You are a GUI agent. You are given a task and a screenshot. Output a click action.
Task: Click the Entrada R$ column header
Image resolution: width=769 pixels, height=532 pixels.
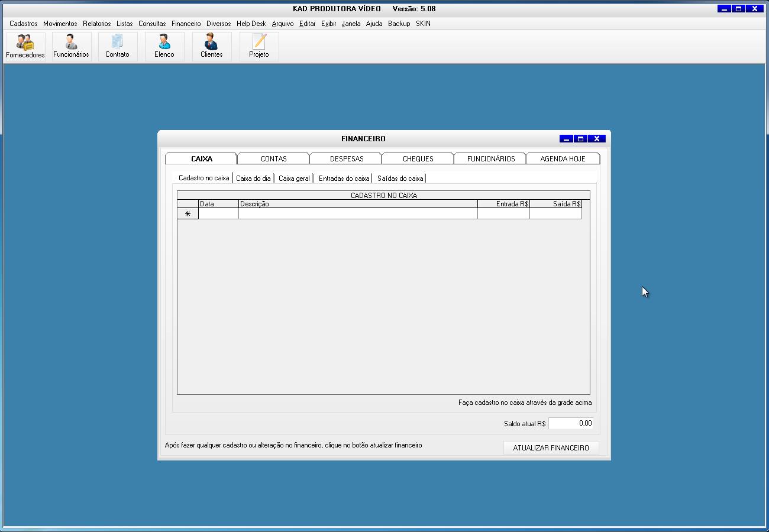coord(503,204)
